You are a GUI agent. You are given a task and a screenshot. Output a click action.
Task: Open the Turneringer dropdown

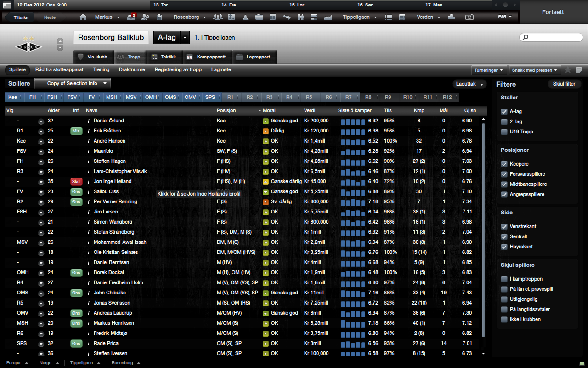coord(489,70)
